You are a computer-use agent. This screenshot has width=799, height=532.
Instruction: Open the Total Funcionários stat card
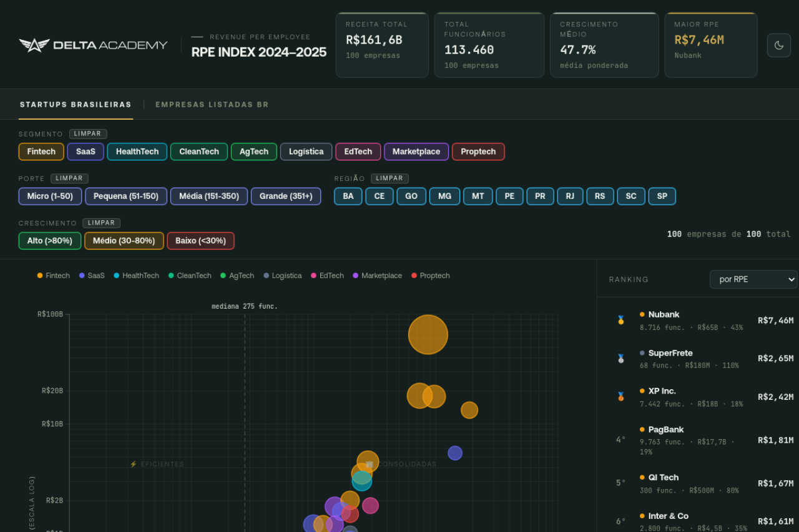489,45
